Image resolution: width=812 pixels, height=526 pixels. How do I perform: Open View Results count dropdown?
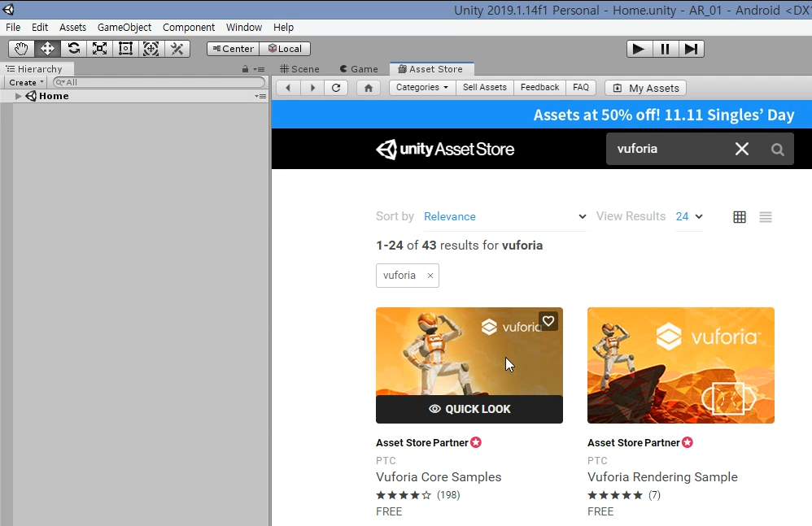(689, 217)
